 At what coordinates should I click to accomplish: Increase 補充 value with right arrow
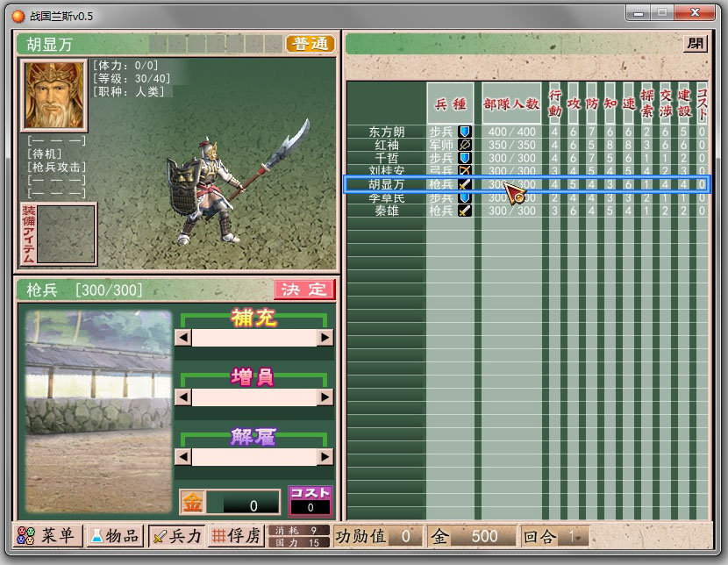click(325, 338)
